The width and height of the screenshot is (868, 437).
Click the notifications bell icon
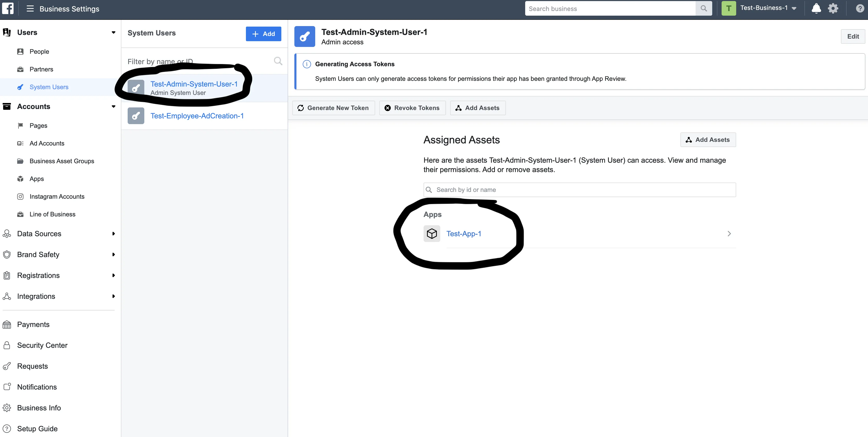[x=816, y=8]
